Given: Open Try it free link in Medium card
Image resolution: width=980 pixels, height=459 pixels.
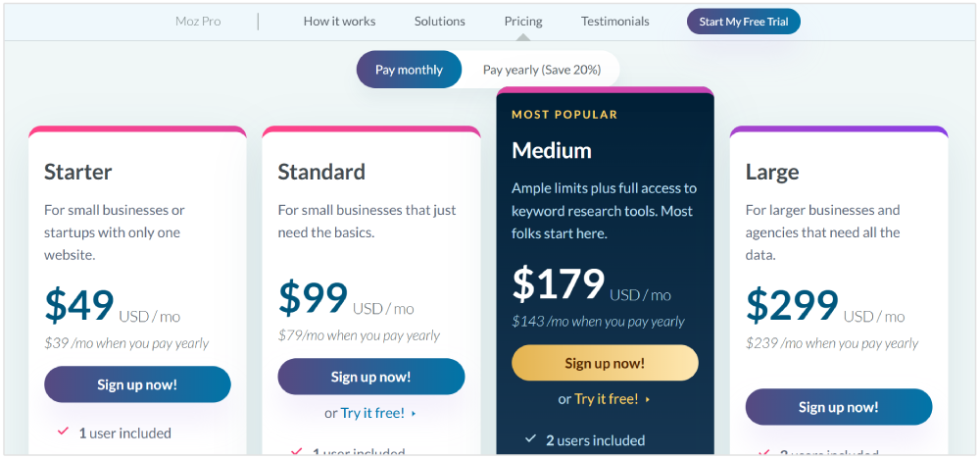Looking at the screenshot, I should coord(606,399).
